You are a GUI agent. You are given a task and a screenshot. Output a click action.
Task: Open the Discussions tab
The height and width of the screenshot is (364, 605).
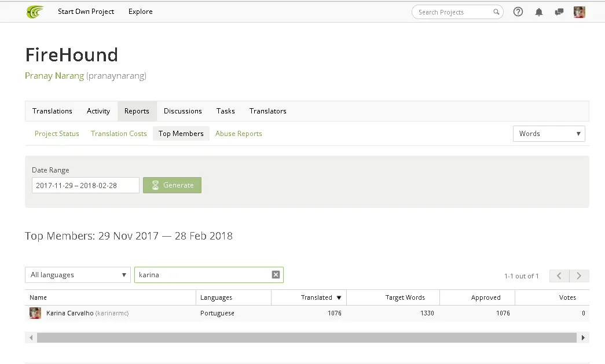point(183,111)
